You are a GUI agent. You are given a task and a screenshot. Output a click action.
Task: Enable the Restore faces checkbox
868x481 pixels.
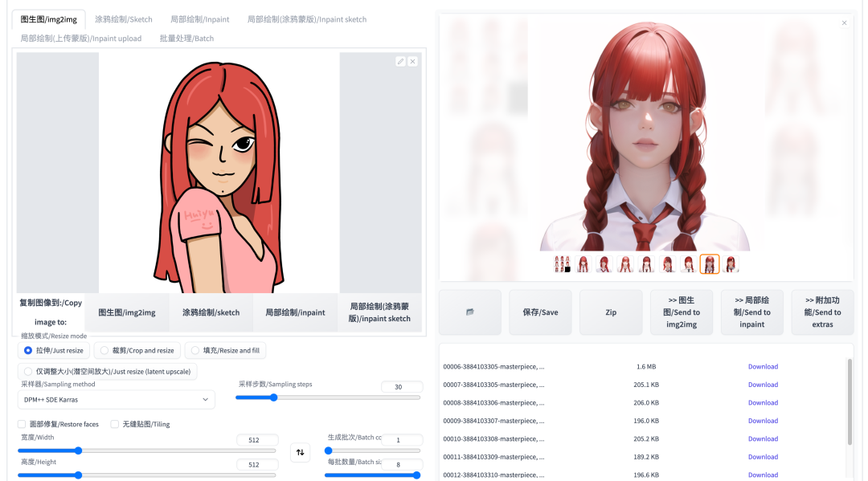[22, 424]
